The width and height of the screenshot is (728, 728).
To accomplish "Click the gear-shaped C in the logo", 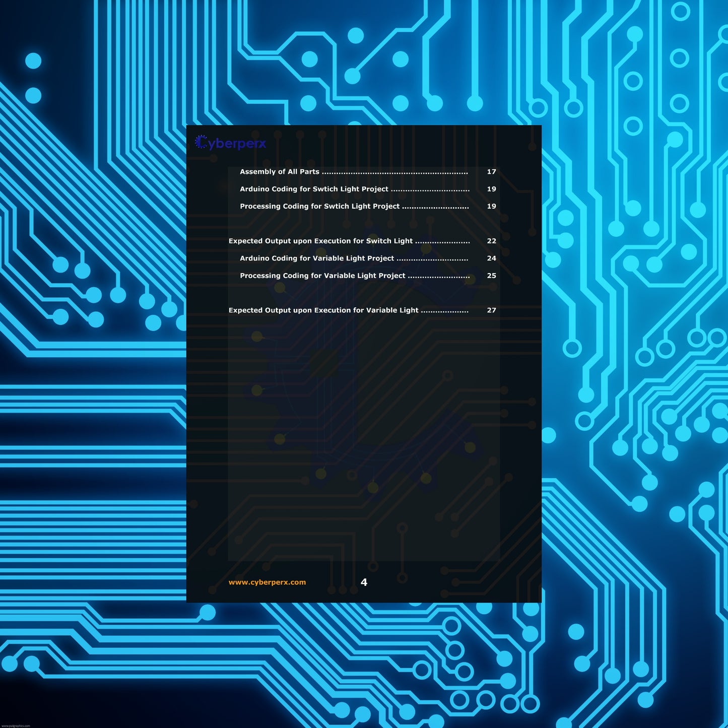I will pos(201,143).
